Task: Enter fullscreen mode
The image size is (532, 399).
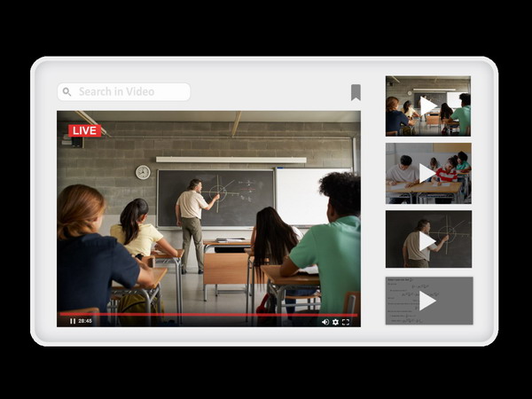Action: point(346,322)
